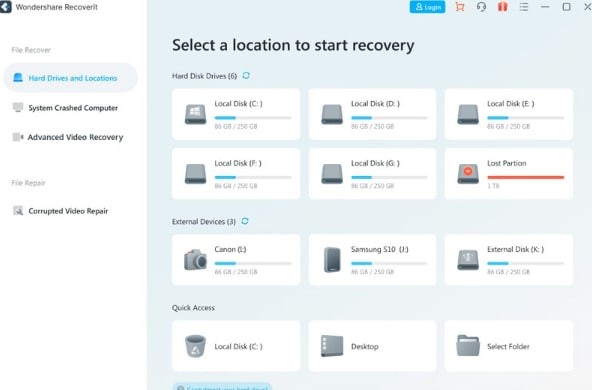Select Hard Drives and Locations in sidebar
592x390 pixels.
pyautogui.click(x=71, y=78)
